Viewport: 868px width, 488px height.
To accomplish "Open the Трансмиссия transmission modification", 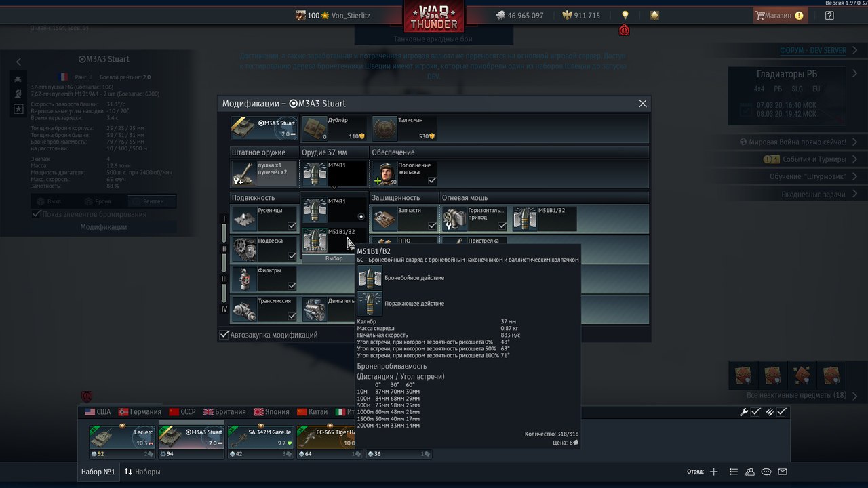I will [264, 309].
